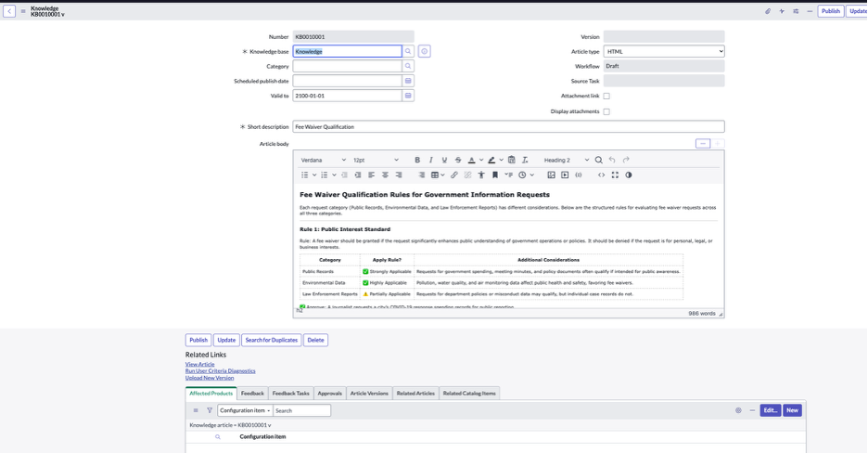Open filter funnel on Affected Products list
Screen dimensions: 868x453
pyautogui.click(x=210, y=410)
